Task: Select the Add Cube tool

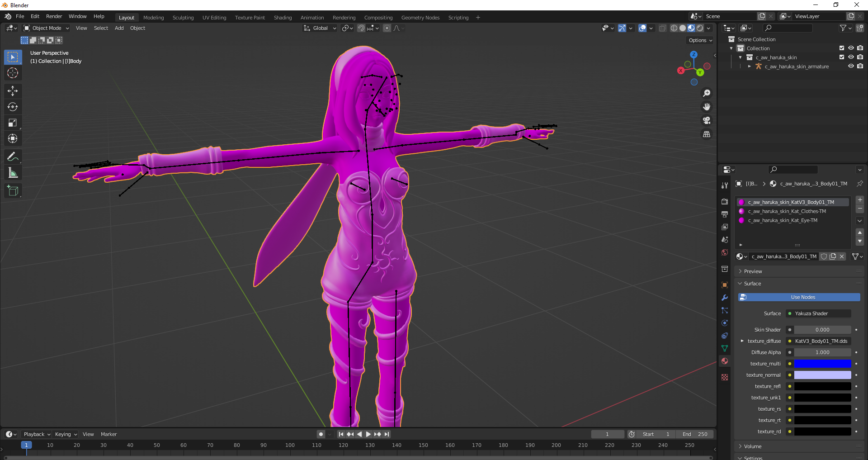Action: (x=13, y=191)
